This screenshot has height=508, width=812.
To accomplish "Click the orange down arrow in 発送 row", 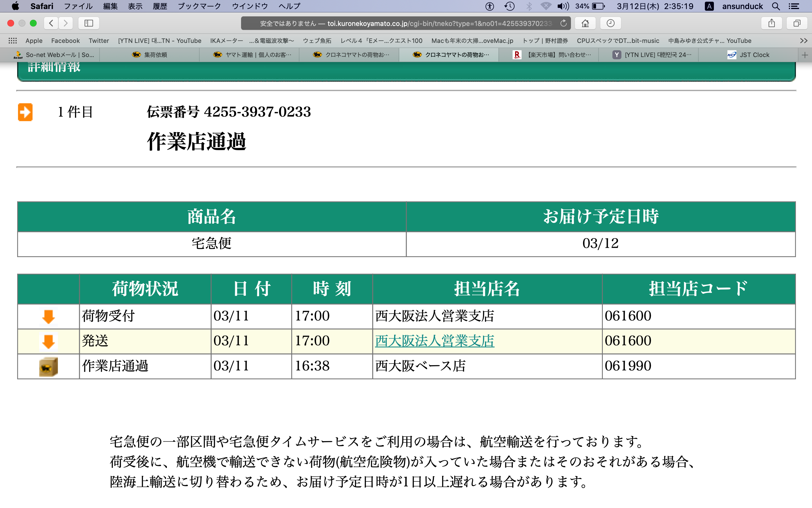I will [x=48, y=341].
